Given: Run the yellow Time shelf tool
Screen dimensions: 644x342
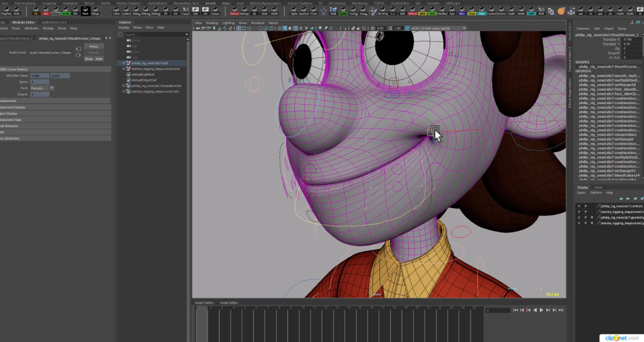Looking at the screenshot, I should tap(472, 11).
